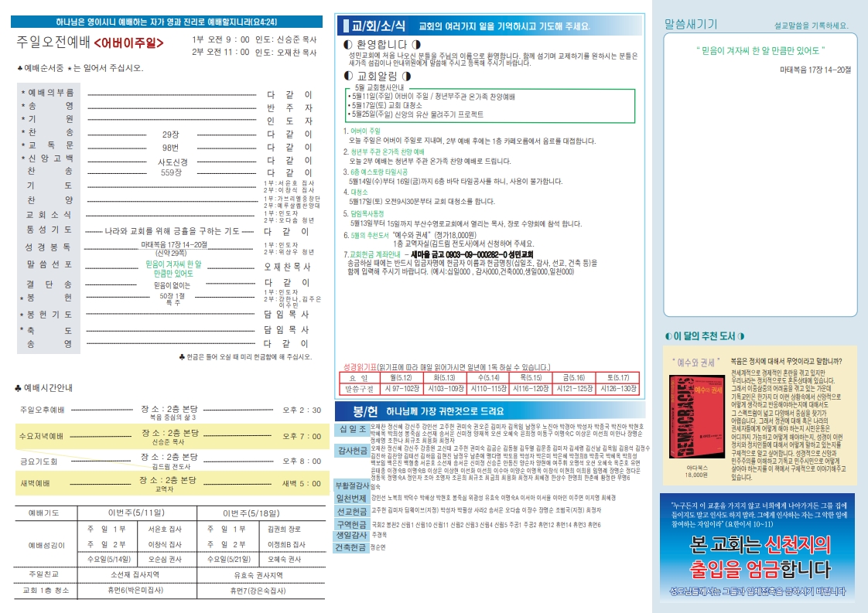The width and height of the screenshot is (868, 613).
Task: Select the name '김권희 장로' in the table
Action: 285,530
